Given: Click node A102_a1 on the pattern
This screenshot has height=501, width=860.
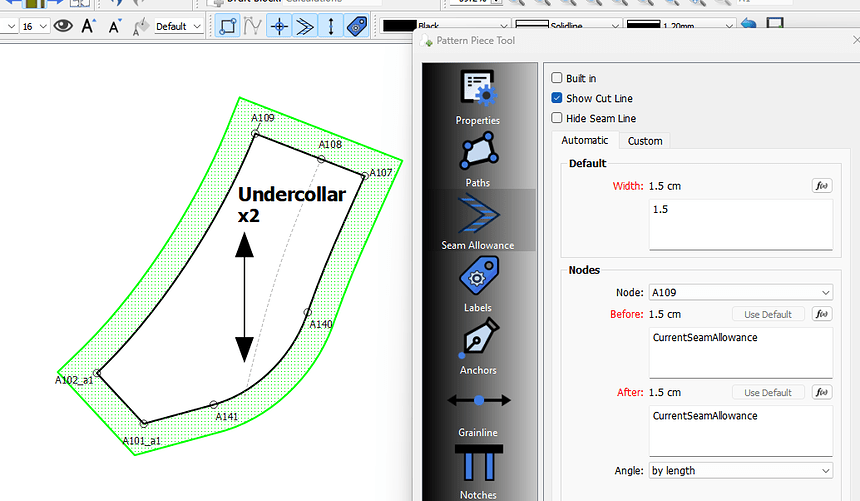Looking at the screenshot, I should click(x=97, y=373).
